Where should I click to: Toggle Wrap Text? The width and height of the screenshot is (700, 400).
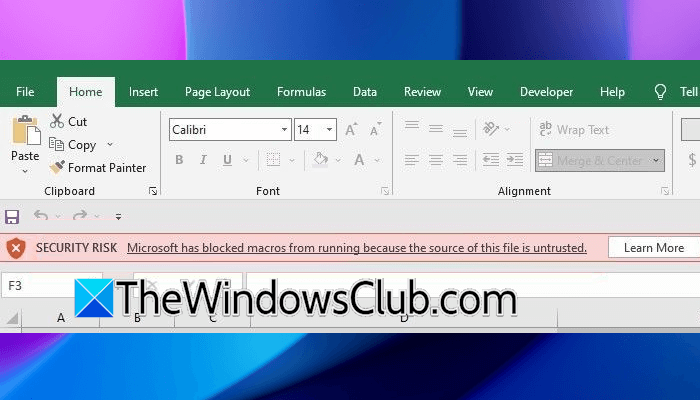574,129
